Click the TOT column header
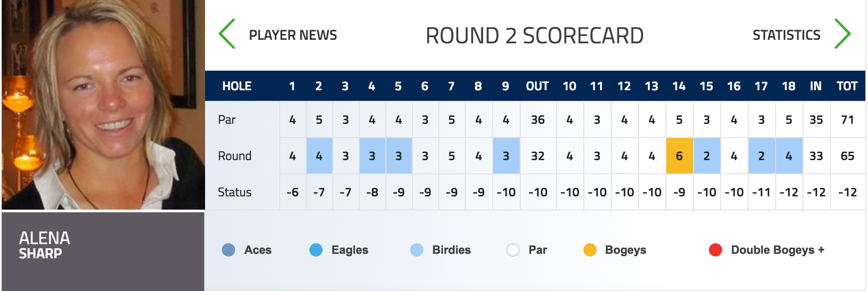Viewport: 868px width, 291px height. (847, 86)
